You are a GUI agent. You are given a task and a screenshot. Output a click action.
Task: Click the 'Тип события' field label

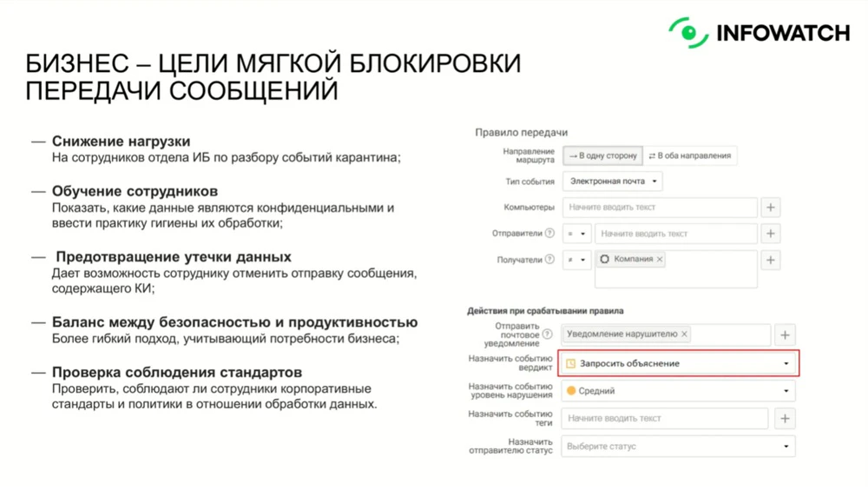point(529,182)
